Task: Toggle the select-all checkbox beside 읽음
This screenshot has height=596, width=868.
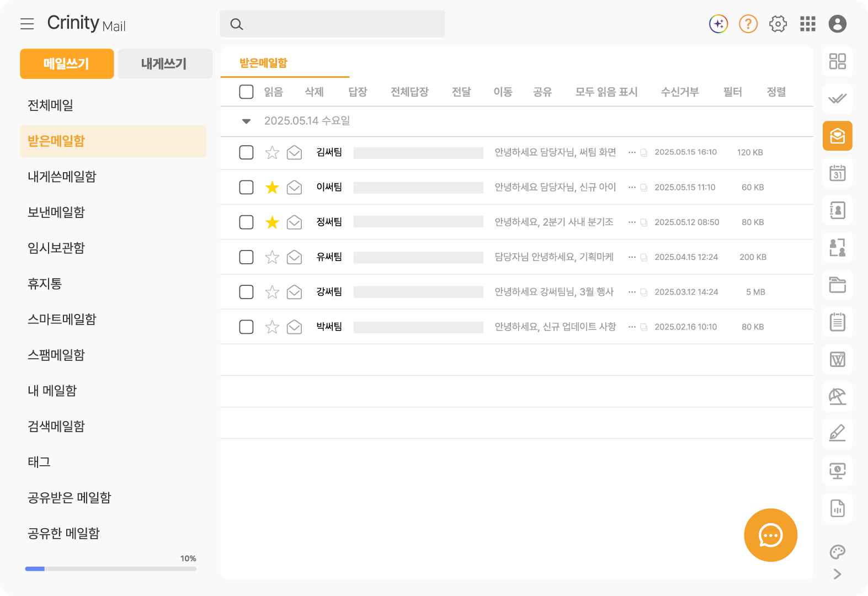Action: (x=246, y=92)
